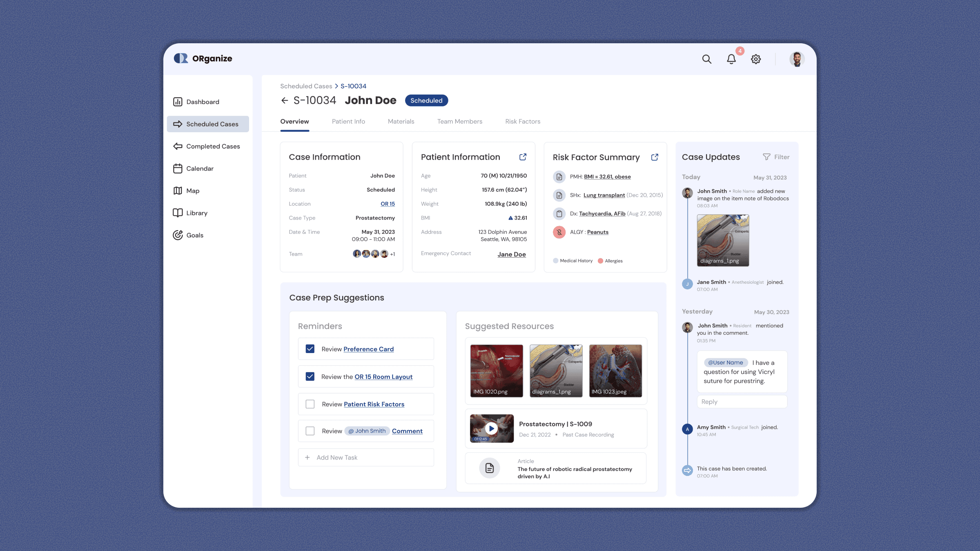Click the Reply input field

pos(742,402)
